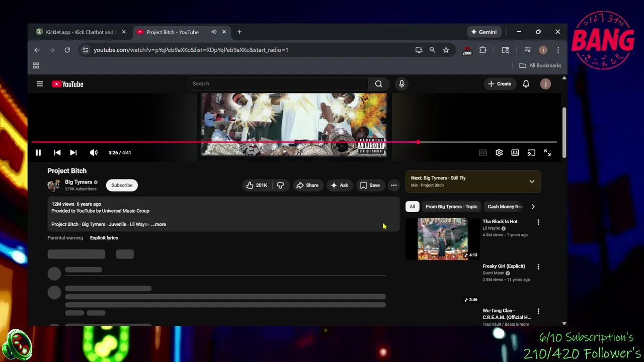The height and width of the screenshot is (362, 644).
Task: Close the Project Bitch YouTube tab
Action: click(224, 32)
